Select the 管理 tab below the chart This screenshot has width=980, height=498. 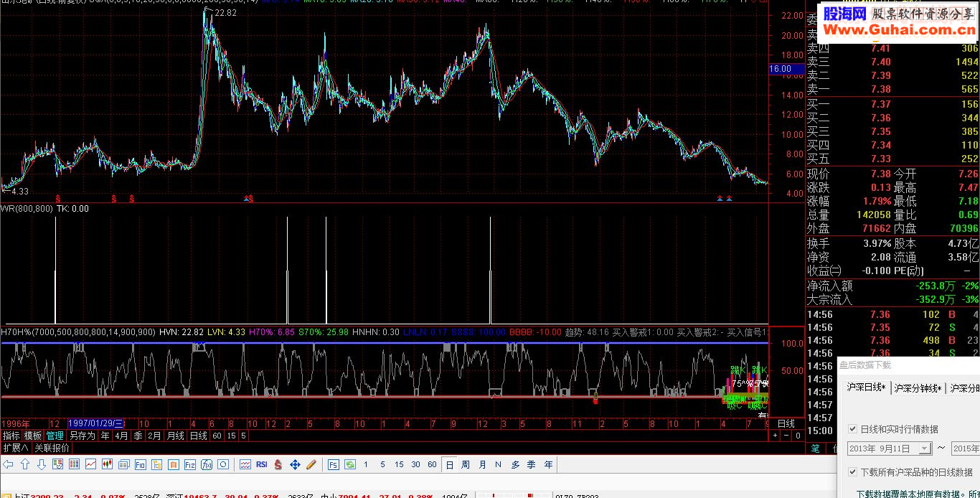coord(55,436)
